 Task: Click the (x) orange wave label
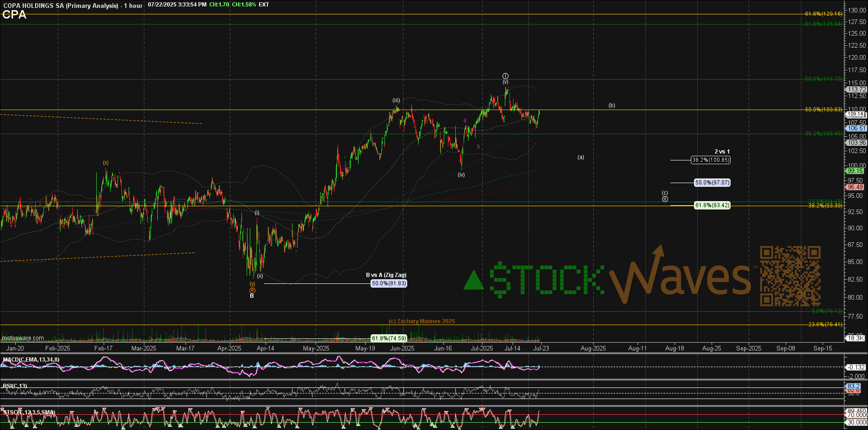click(x=106, y=163)
